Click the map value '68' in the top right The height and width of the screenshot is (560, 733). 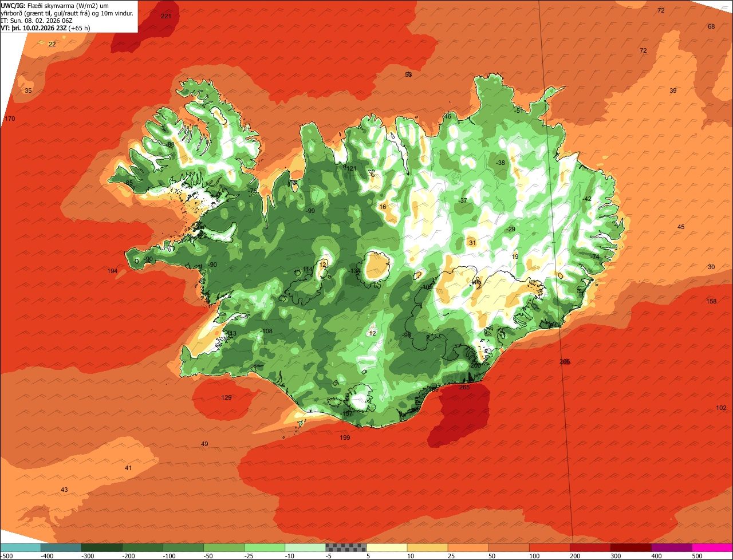[711, 27]
